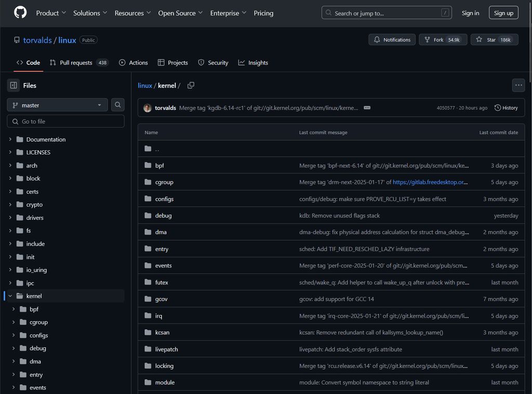The width and height of the screenshot is (532, 394).
Task: Click the Notifications bell icon
Action: click(x=378, y=40)
